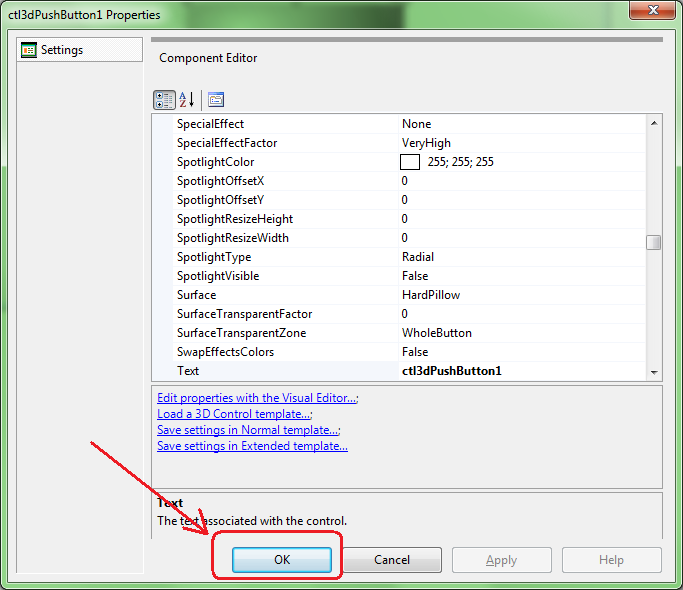Sort properties with the Alphabetical icon

[187, 100]
